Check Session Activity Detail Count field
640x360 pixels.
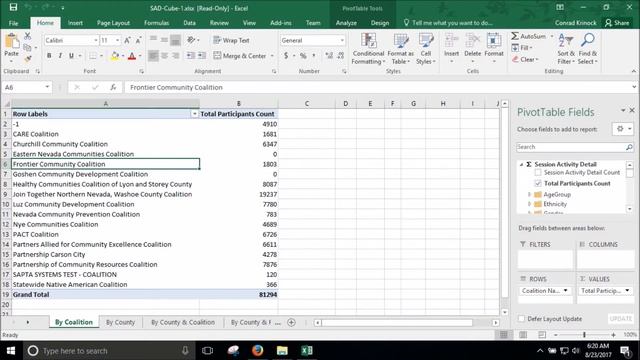[x=538, y=173]
